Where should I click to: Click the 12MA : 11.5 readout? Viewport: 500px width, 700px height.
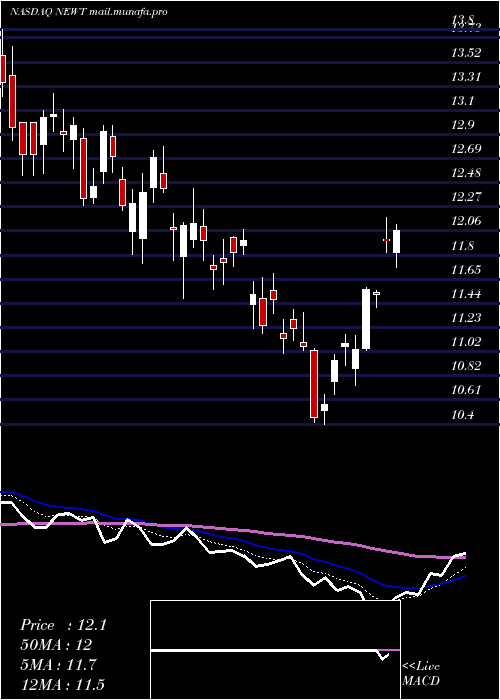[62, 685]
